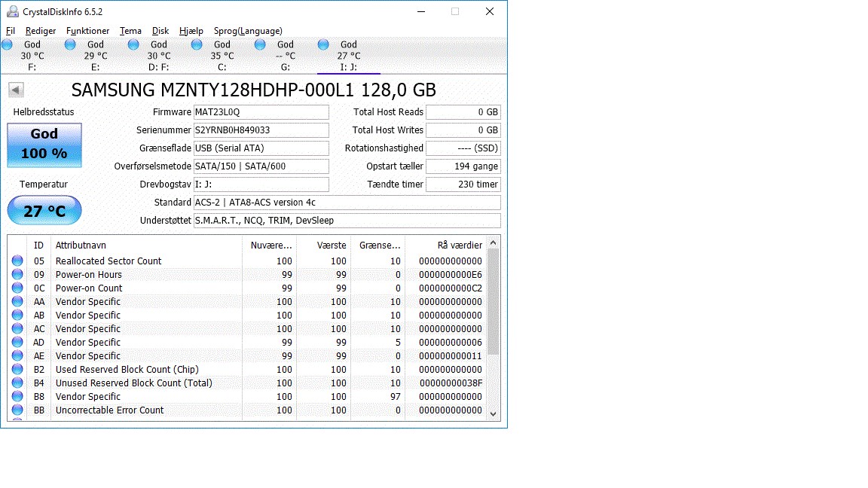Select the G: drive status orb
868x488 pixels.
tap(260, 45)
